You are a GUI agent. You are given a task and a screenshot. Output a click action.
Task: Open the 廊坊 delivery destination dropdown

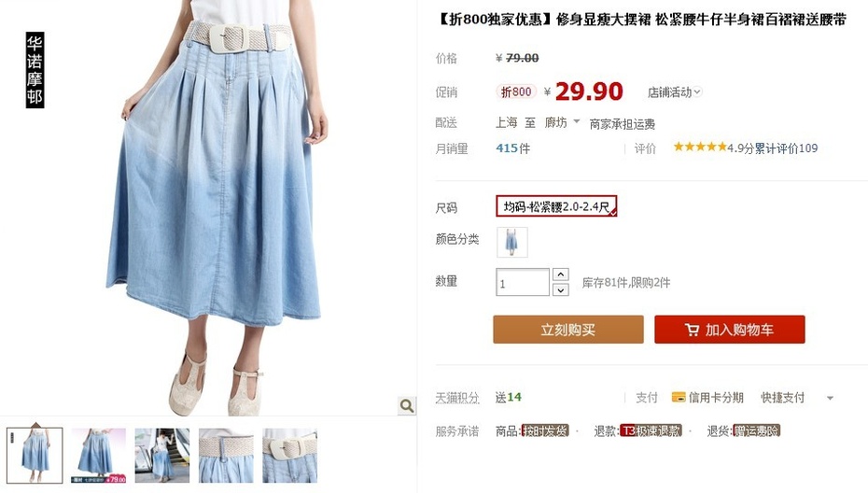(562, 122)
